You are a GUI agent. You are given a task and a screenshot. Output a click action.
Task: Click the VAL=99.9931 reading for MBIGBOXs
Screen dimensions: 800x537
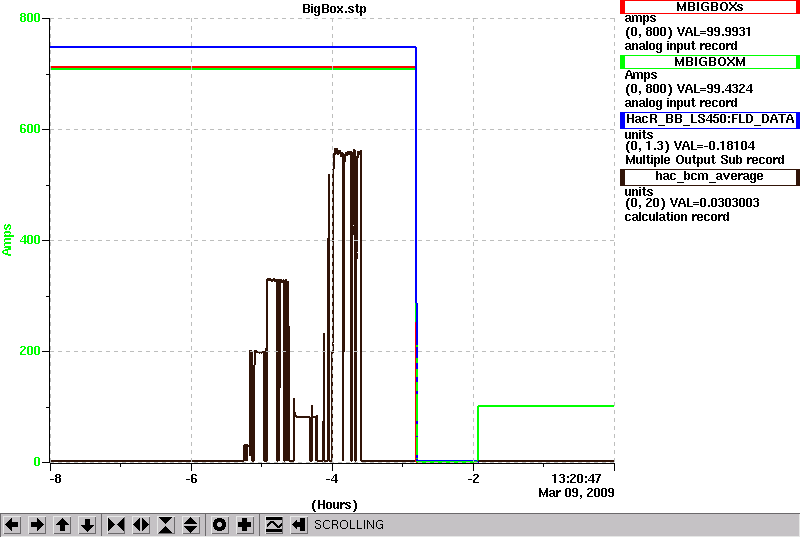point(713,32)
